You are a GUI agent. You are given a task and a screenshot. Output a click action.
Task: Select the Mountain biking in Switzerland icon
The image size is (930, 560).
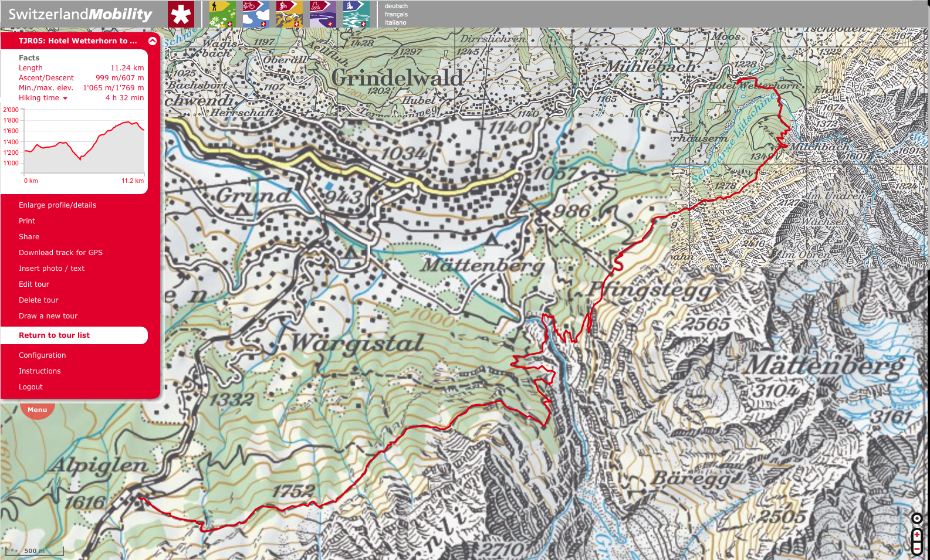click(289, 15)
